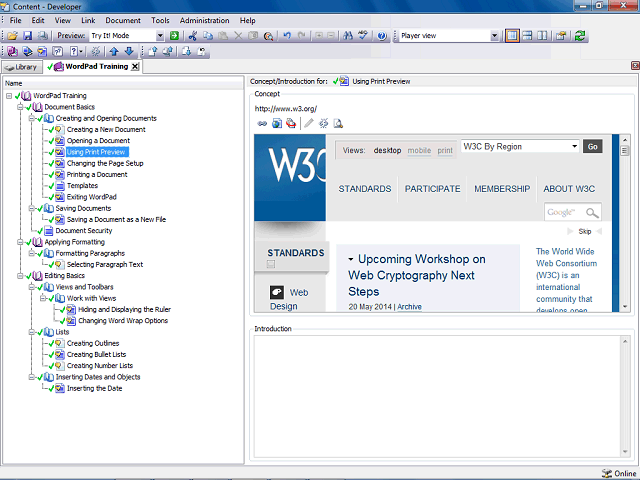
Task: Click the mobile view link
Action: 419,151
